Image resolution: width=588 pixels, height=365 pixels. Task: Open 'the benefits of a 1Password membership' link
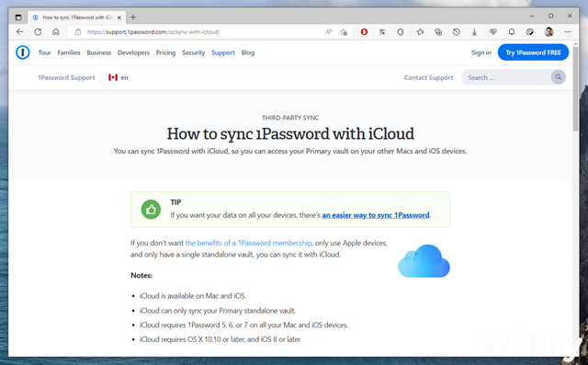[x=248, y=243]
